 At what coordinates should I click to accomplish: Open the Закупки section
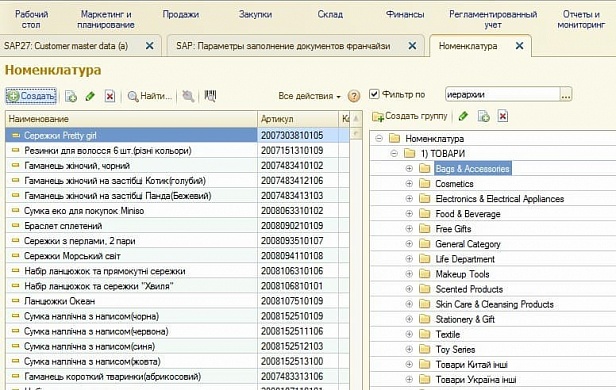(255, 15)
